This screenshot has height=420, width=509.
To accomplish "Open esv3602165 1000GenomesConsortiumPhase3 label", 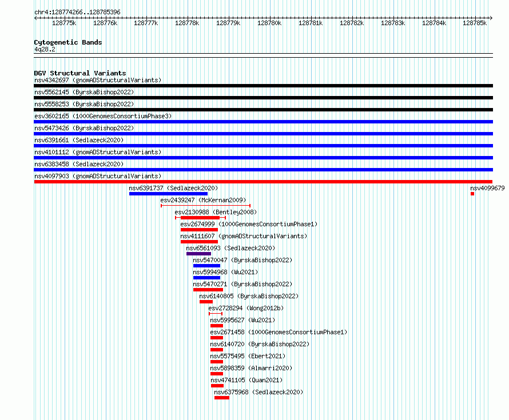I will 103,116.
